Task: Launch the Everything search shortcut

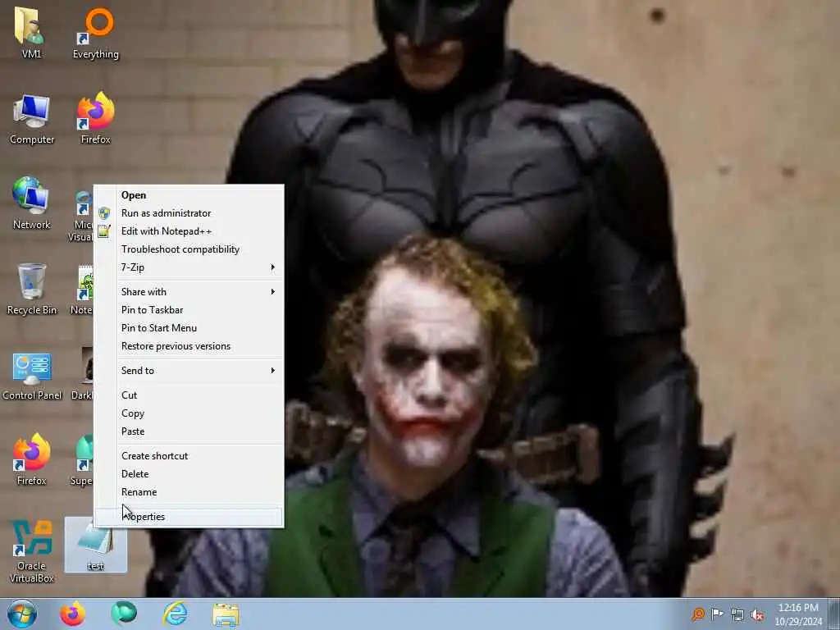Action: click(x=96, y=32)
